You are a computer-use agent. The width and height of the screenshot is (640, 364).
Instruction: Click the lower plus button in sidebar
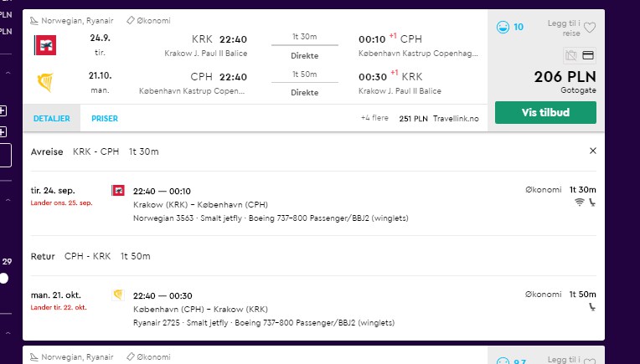coord(3,132)
